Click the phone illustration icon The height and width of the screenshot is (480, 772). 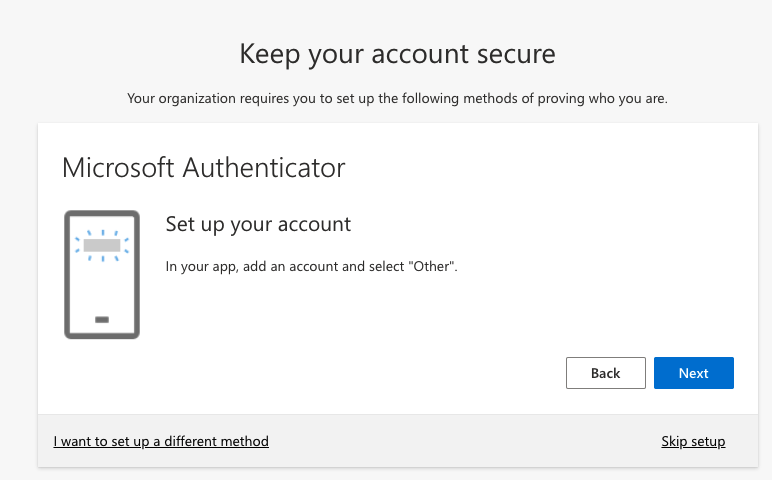coord(102,275)
